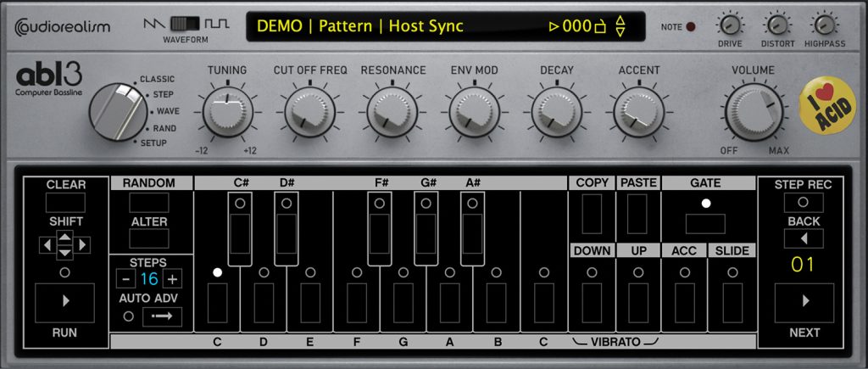Viewport: 868px width, 369px height.
Task: Click pattern selector up arrow in display
Action: click(620, 20)
